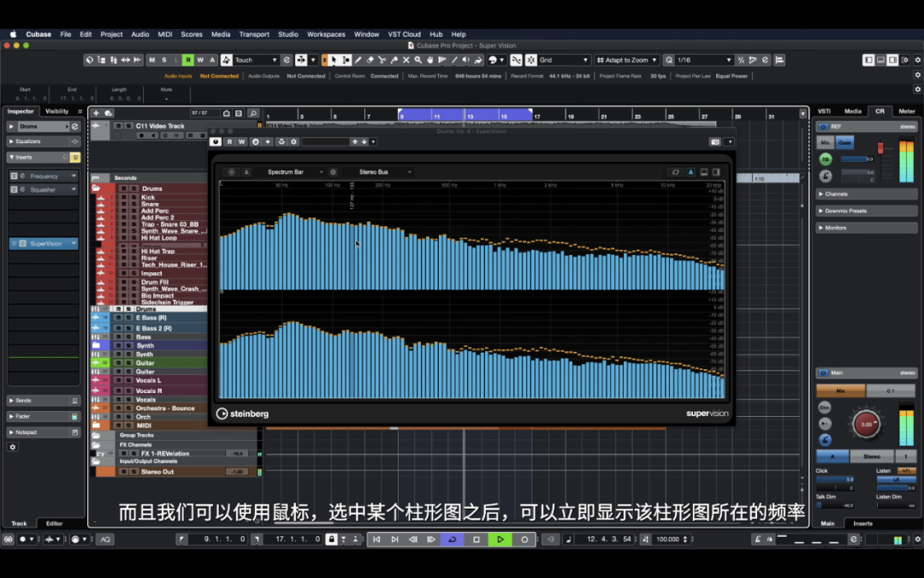The height and width of the screenshot is (578, 924).
Task: Click the tempo value field 100.000
Action: [x=668, y=539]
